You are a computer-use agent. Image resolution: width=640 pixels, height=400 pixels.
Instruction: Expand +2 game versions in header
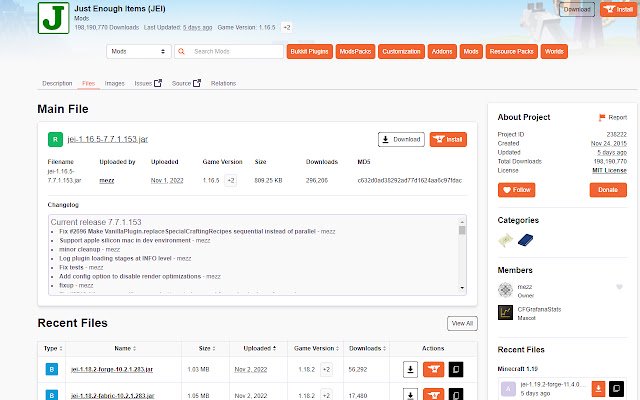(287, 27)
